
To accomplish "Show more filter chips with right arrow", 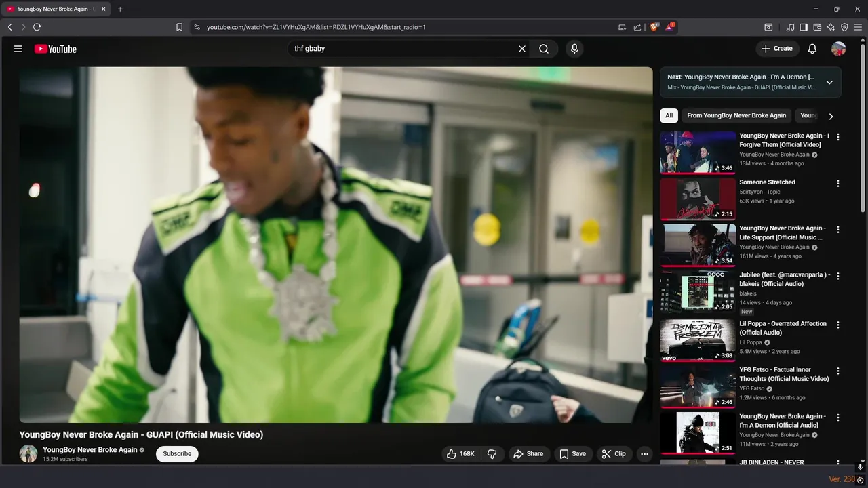I will click(x=831, y=116).
